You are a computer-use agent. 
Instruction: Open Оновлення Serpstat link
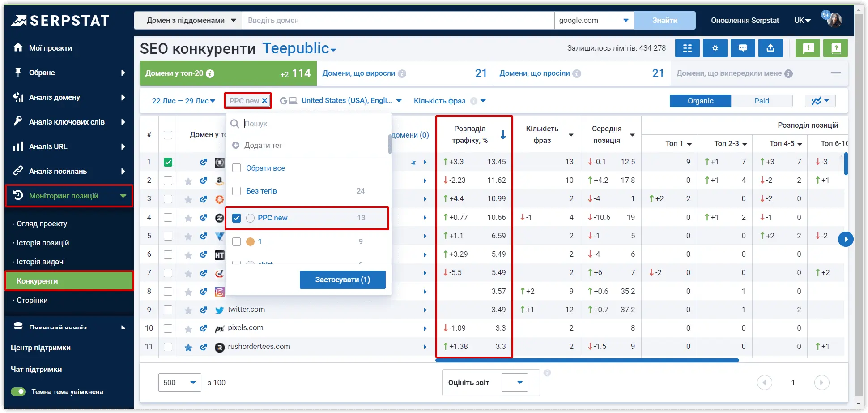coord(745,21)
